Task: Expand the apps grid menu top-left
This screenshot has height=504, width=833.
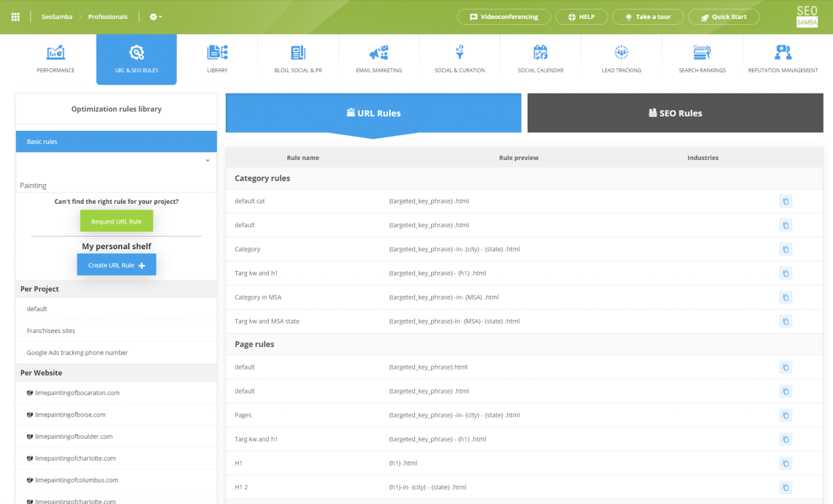Action: coord(15,15)
